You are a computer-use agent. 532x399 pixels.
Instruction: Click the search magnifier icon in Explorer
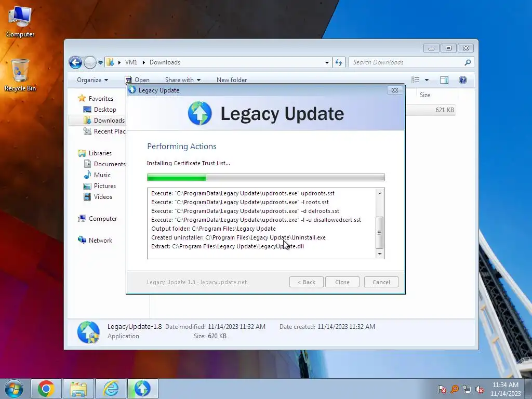(x=468, y=62)
